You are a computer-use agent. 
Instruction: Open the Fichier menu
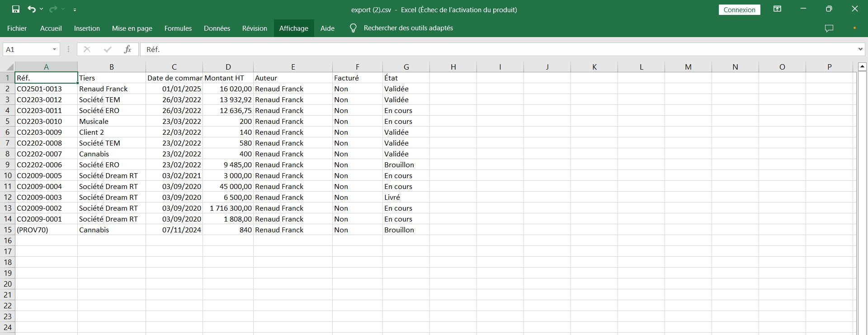pos(17,28)
